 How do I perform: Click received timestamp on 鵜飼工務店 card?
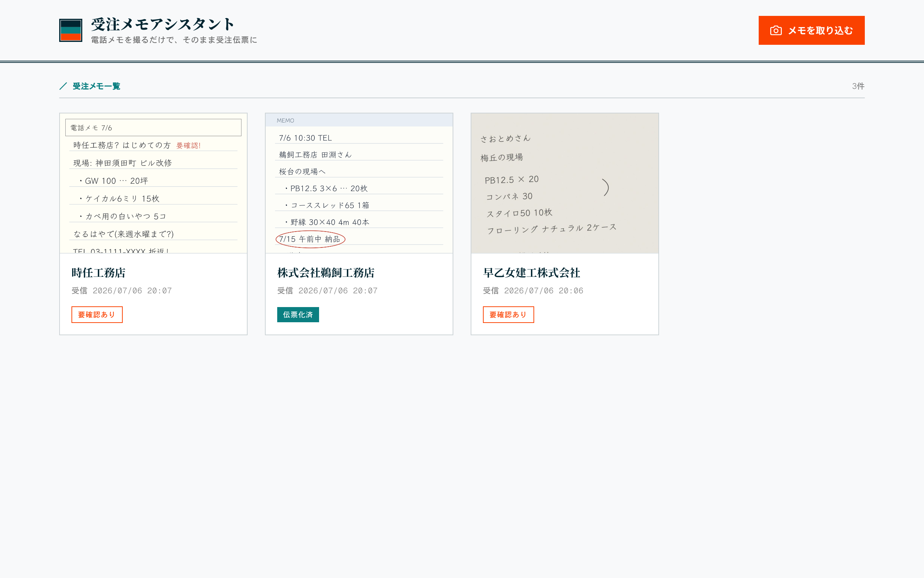327,290
